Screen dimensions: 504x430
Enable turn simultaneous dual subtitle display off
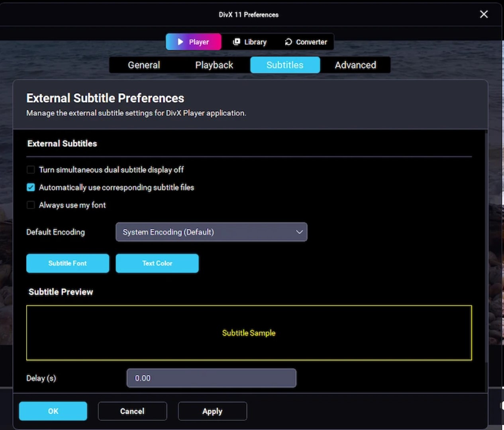tap(31, 170)
